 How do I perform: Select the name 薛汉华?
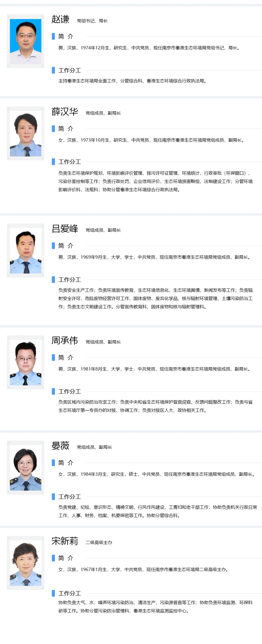click(x=65, y=112)
